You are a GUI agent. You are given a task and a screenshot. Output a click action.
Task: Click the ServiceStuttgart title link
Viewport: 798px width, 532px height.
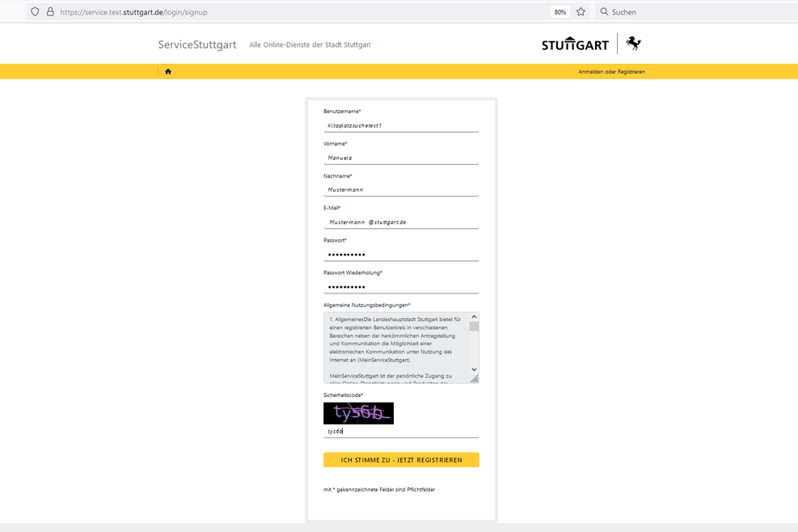pos(197,44)
